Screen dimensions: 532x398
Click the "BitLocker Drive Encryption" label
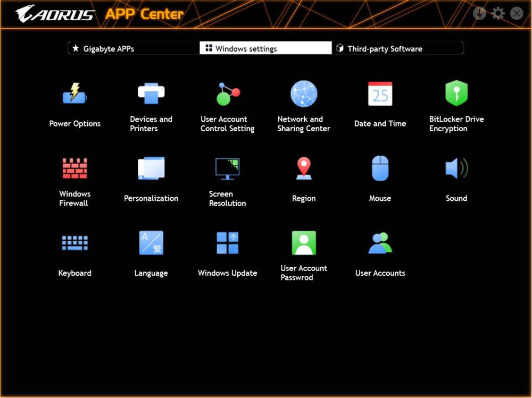(x=456, y=124)
